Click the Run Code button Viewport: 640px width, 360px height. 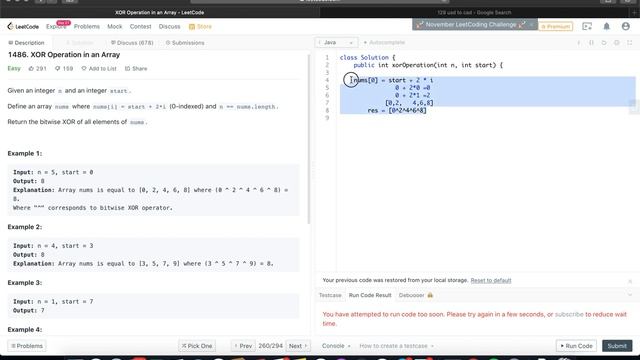tap(576, 346)
